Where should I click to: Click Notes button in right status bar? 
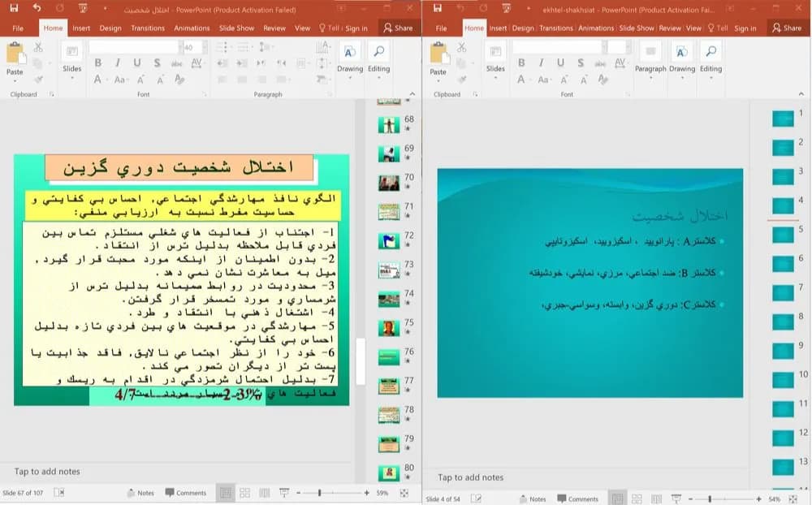(533, 499)
